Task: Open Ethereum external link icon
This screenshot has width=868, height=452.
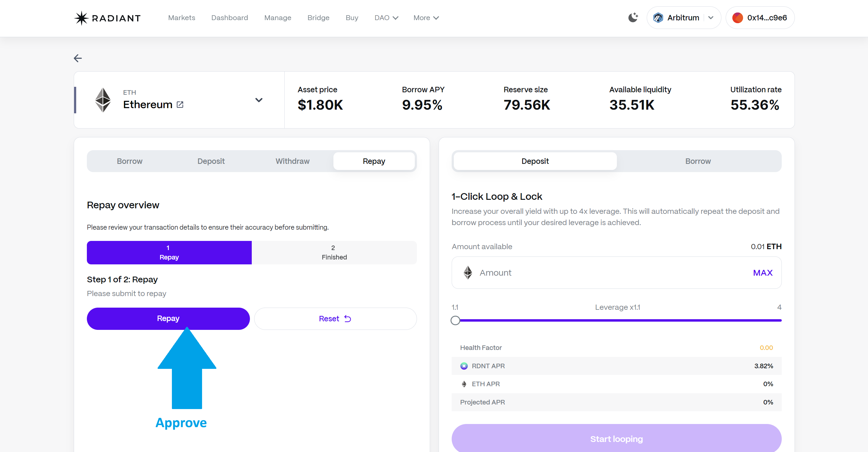Action: 180,105
